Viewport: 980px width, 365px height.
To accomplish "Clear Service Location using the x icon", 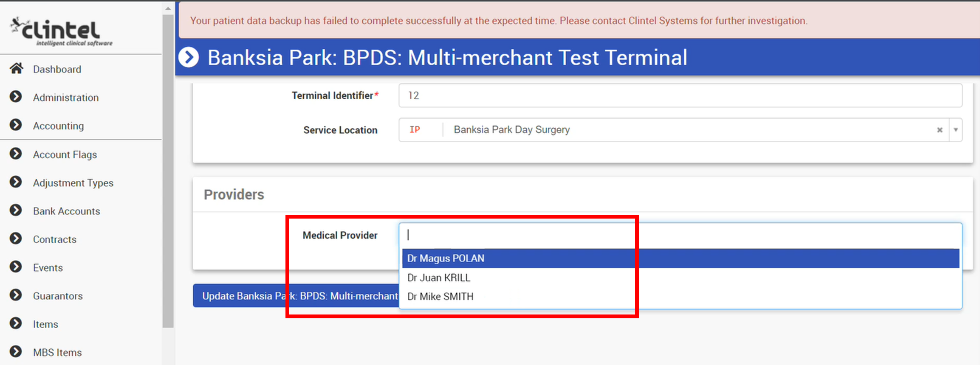I will coord(940,130).
